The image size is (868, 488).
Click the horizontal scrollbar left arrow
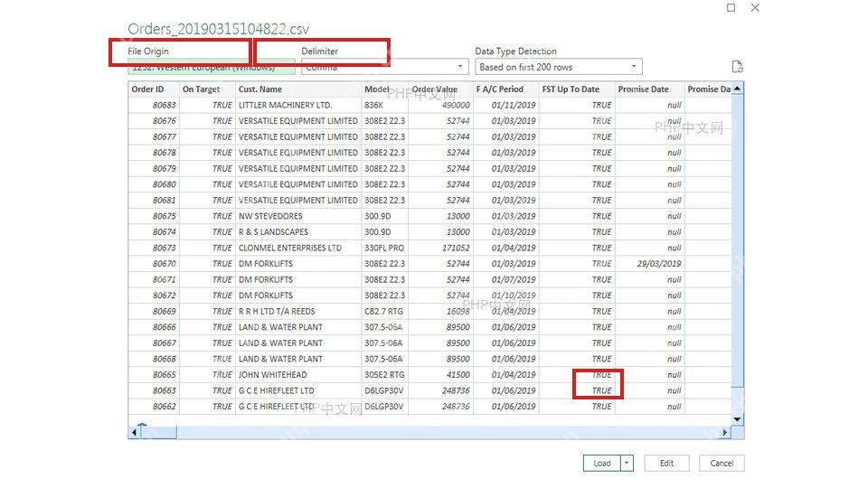click(x=134, y=432)
